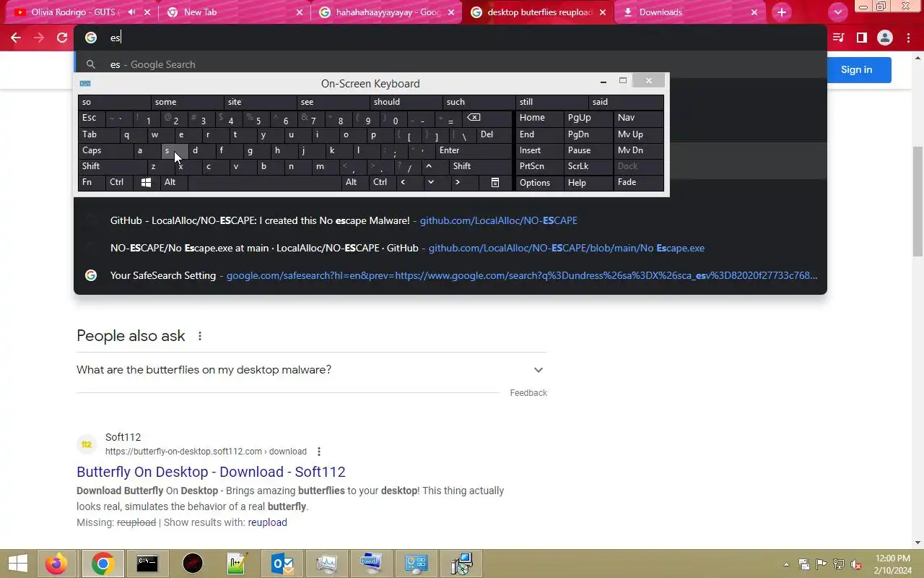This screenshot has width=924, height=578.
Task: Close the Downloads tab
Action: click(x=754, y=12)
